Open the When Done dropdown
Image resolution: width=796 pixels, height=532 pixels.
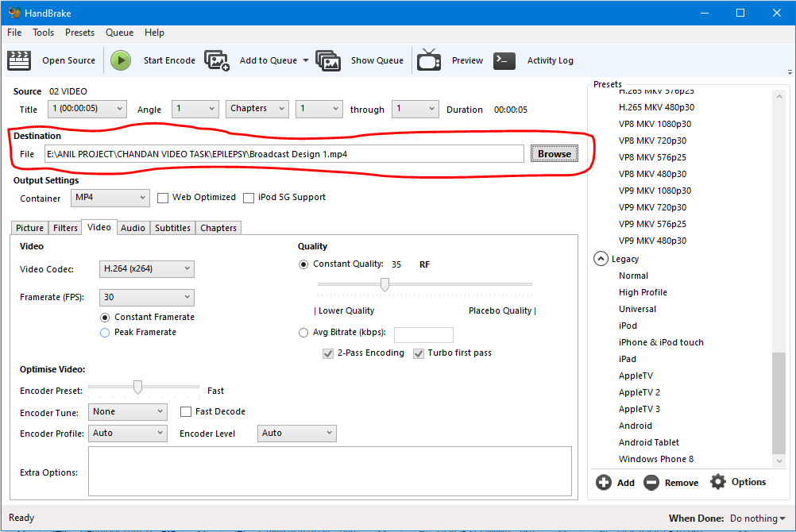(757, 519)
